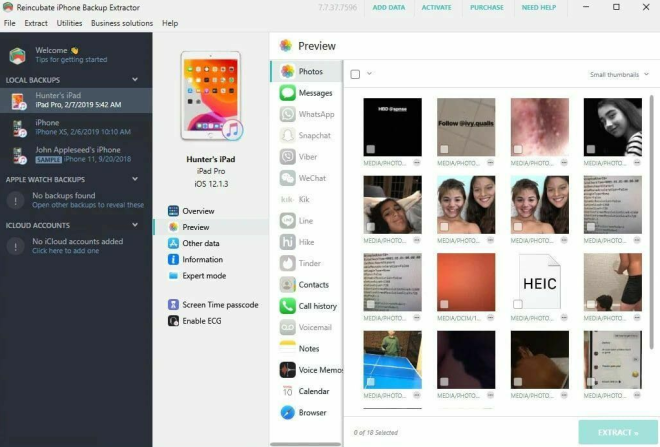
Task: Open the chat screenshot thumbnail in the bottom row
Action: [x=613, y=359]
